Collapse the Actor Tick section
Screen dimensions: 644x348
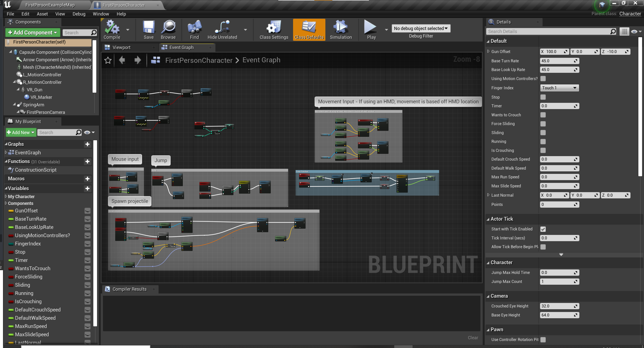click(488, 219)
